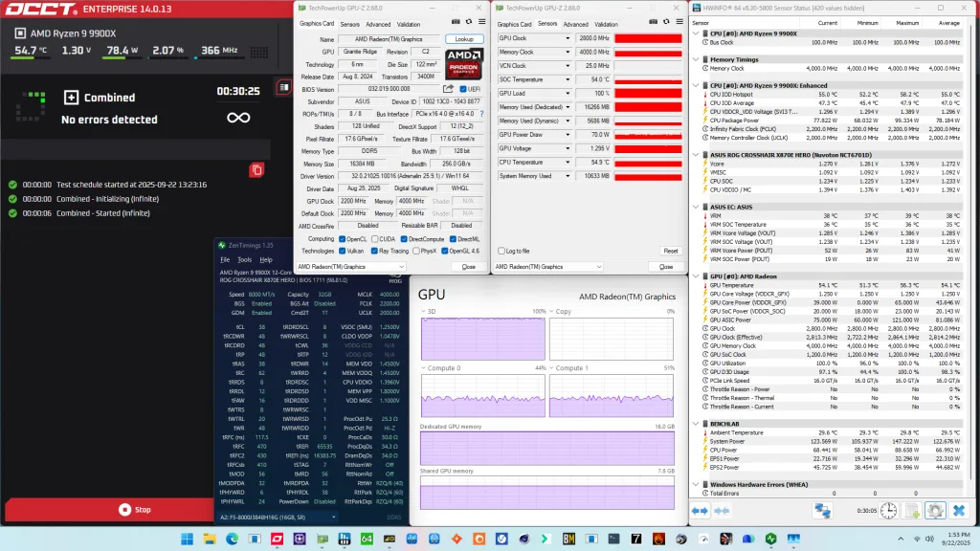Click the Lookup button in GPU-Z

464,39
